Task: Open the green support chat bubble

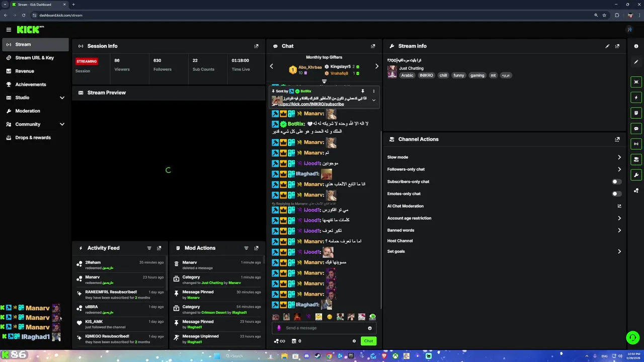Action: 632,338
